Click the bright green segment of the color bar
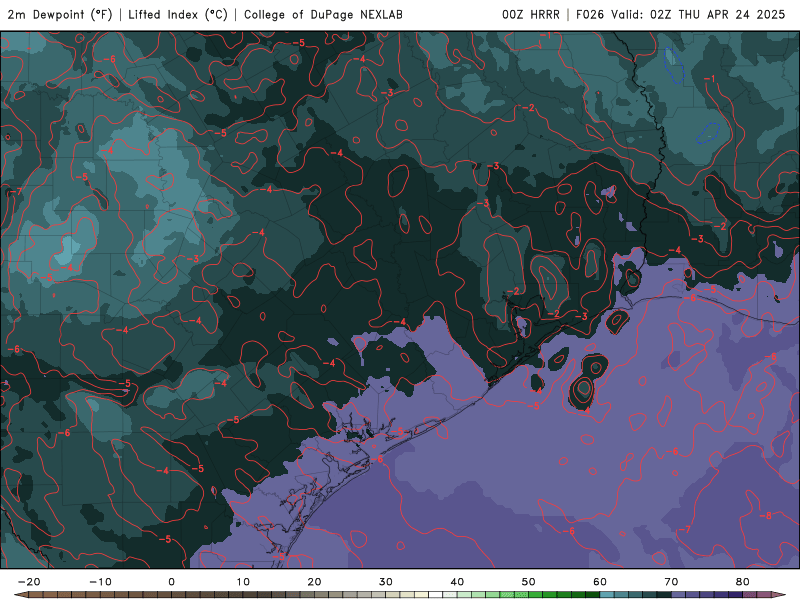This screenshot has width=800, height=600. click(536, 595)
